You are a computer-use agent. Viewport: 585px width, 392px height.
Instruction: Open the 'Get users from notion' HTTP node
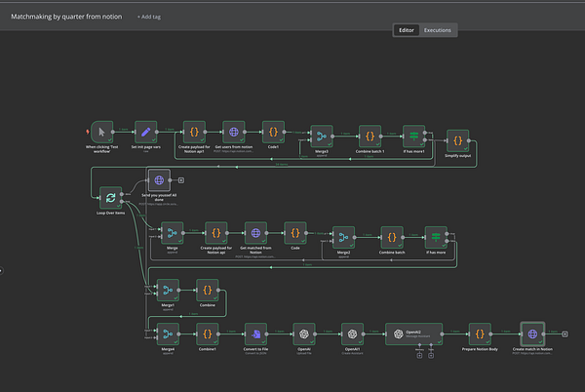click(x=233, y=132)
